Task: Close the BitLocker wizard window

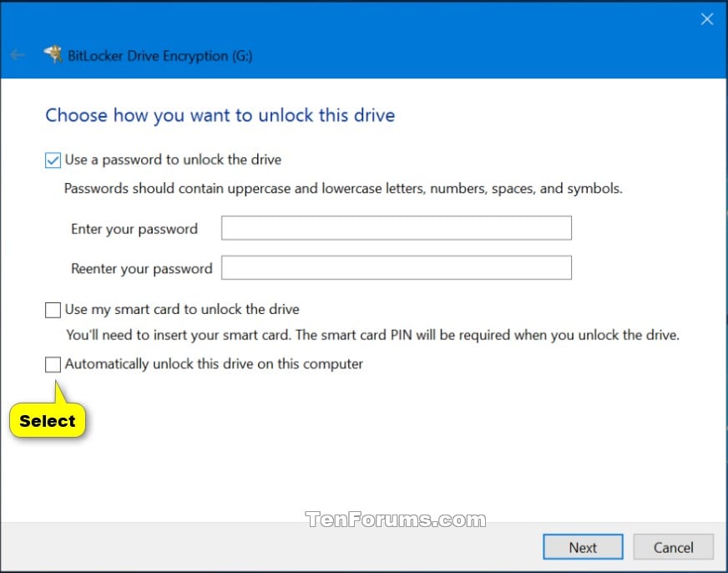Action: point(706,19)
